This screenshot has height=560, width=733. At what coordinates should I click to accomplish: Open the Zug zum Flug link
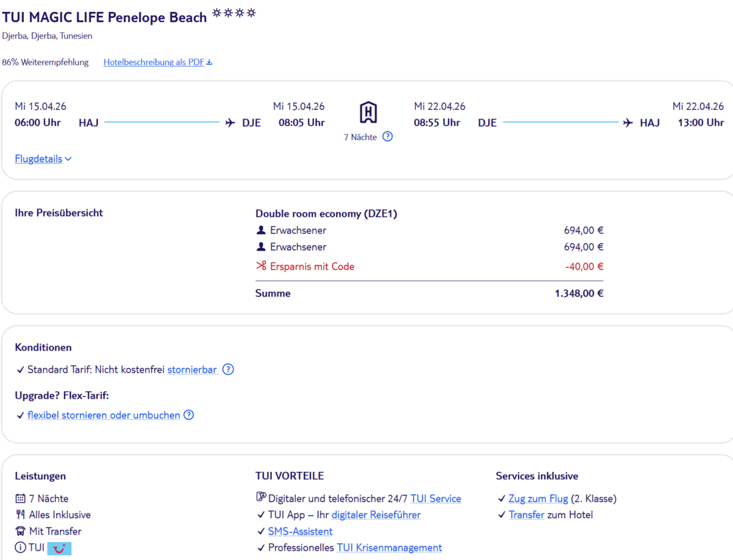tap(538, 499)
